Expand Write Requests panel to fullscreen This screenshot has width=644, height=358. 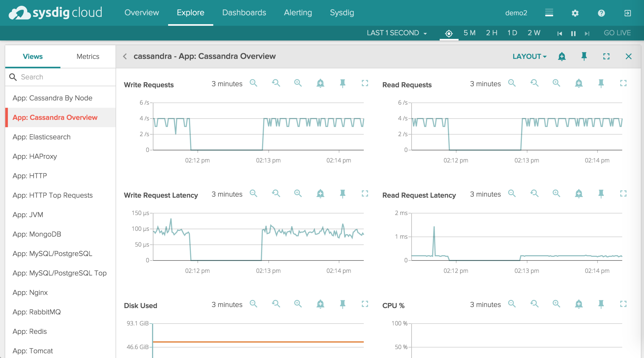(x=365, y=83)
